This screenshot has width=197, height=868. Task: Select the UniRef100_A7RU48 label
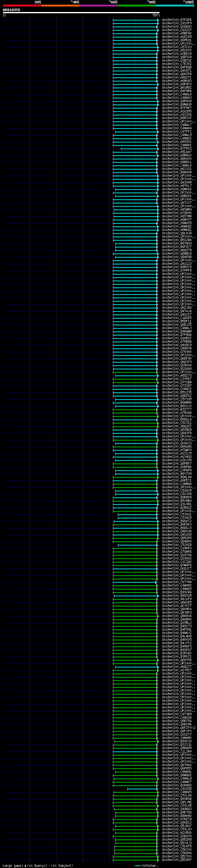pyautogui.click(x=176, y=413)
